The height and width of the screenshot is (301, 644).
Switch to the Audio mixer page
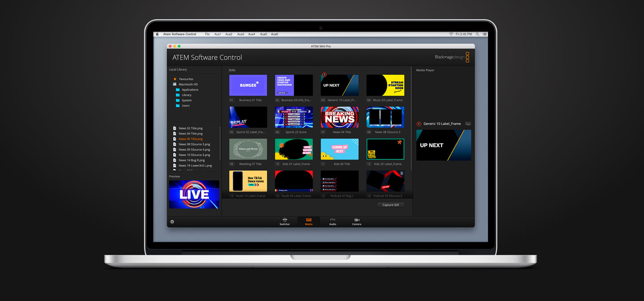[332, 221]
